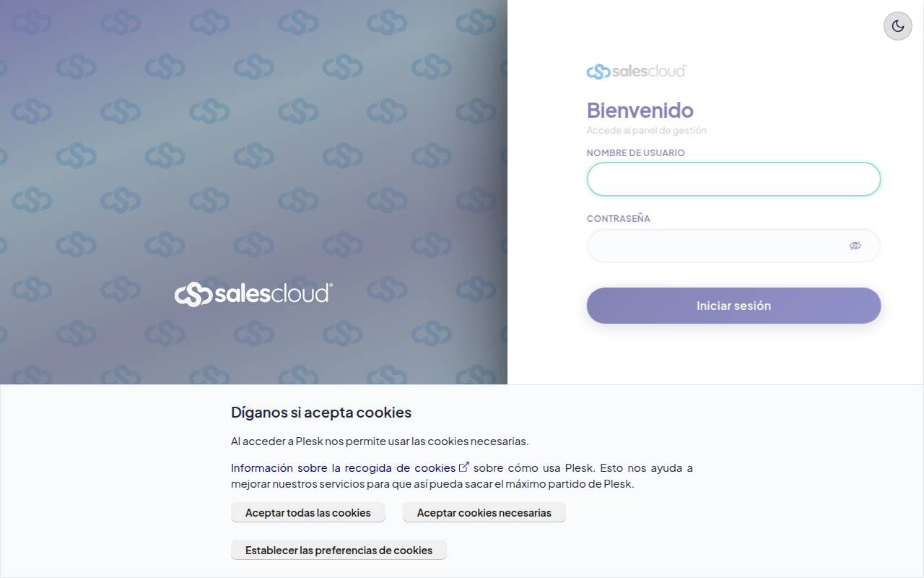
Task: Accept all cookies via Aceptar todas las cookies
Action: click(x=308, y=512)
